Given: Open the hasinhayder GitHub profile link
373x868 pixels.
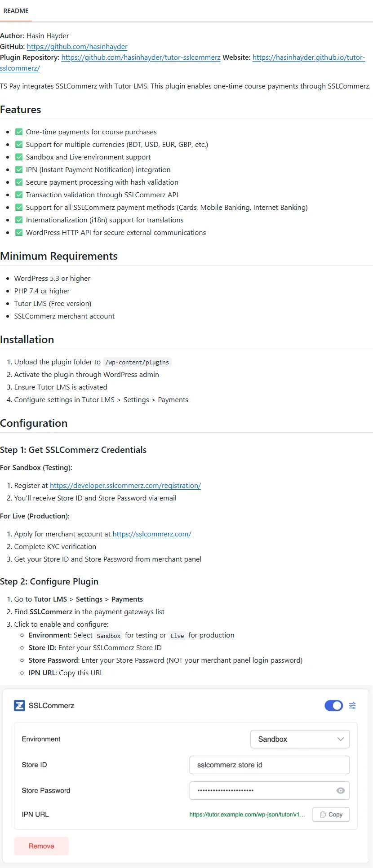Looking at the screenshot, I should [x=77, y=47].
